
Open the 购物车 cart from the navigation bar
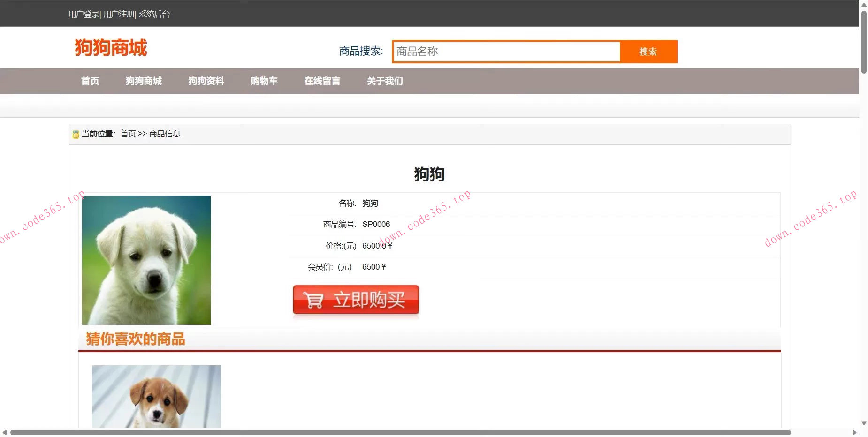(x=264, y=81)
